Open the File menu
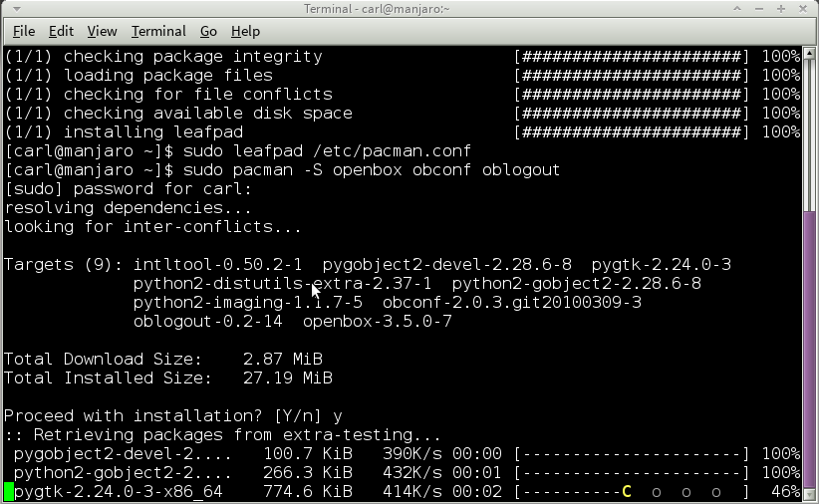This screenshot has height=504, width=819. point(24,31)
